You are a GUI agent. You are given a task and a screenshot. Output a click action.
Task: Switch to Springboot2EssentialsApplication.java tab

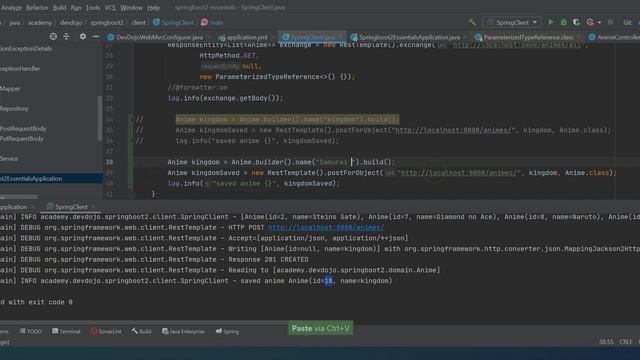(408, 37)
